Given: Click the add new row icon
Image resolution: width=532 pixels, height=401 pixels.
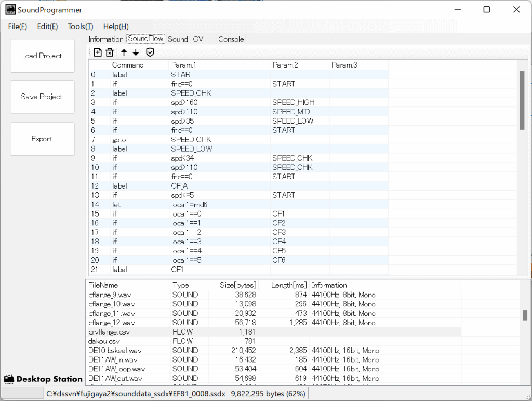Looking at the screenshot, I should click(98, 52).
